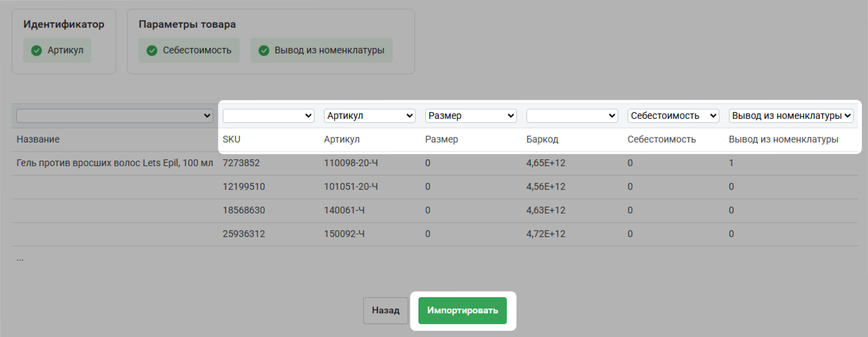Open the empty dropdown above Название column

pos(115,116)
